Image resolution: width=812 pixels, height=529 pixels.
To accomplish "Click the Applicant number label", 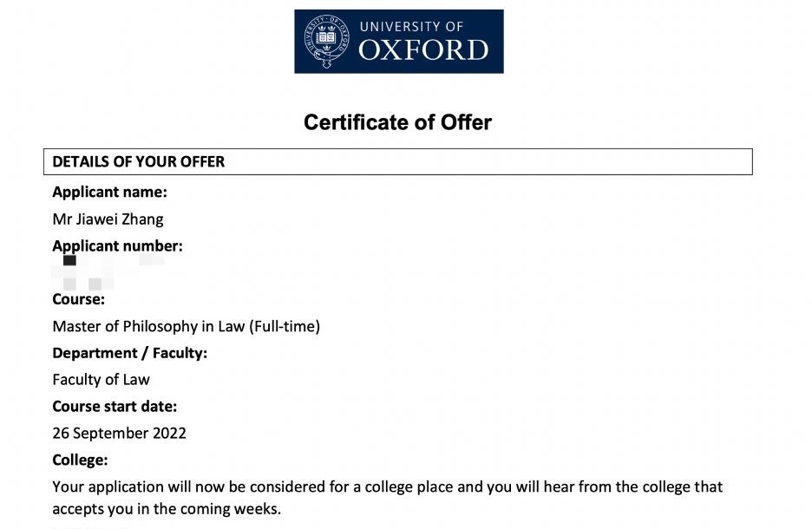I will [118, 246].
